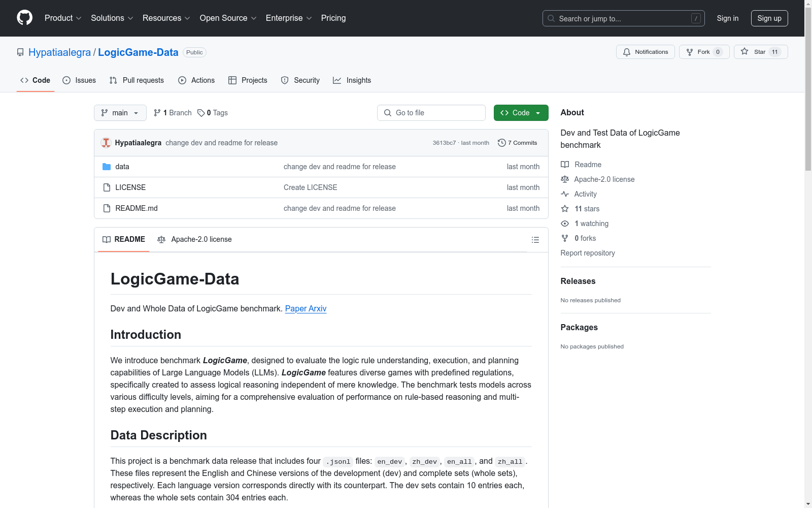This screenshot has width=812, height=508.
Task: Click the Sign up button
Action: [769, 18]
